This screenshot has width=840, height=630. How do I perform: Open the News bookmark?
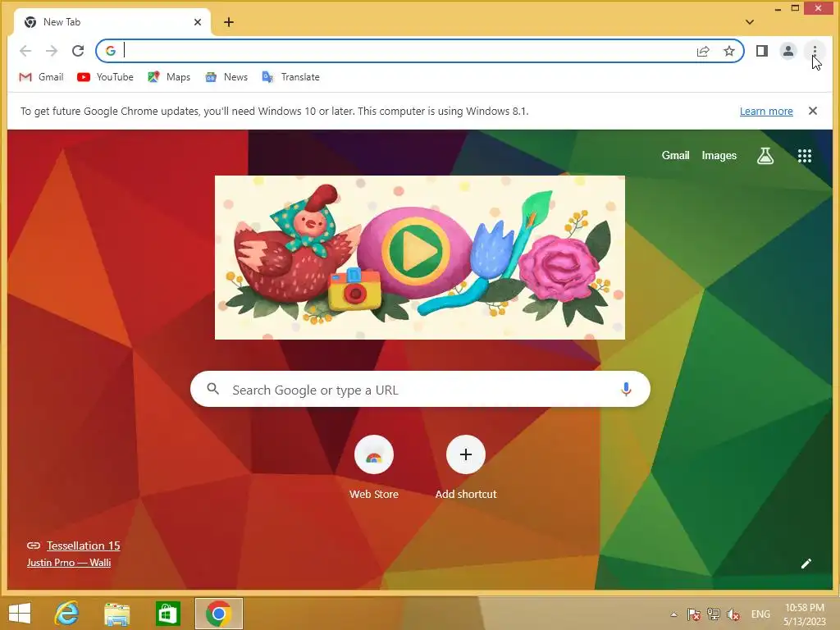(226, 77)
